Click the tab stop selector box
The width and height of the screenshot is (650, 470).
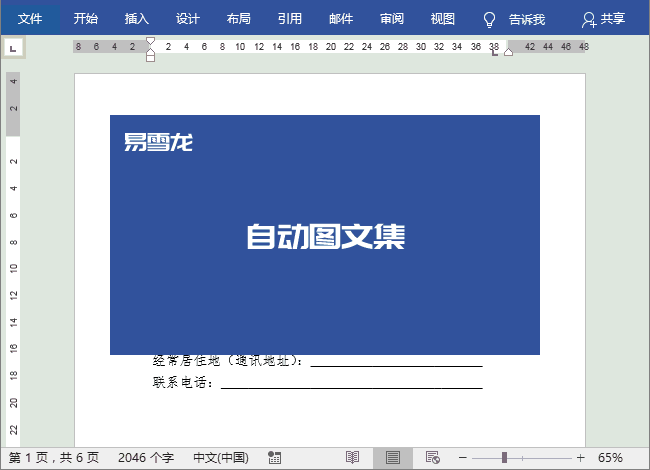click(13, 48)
